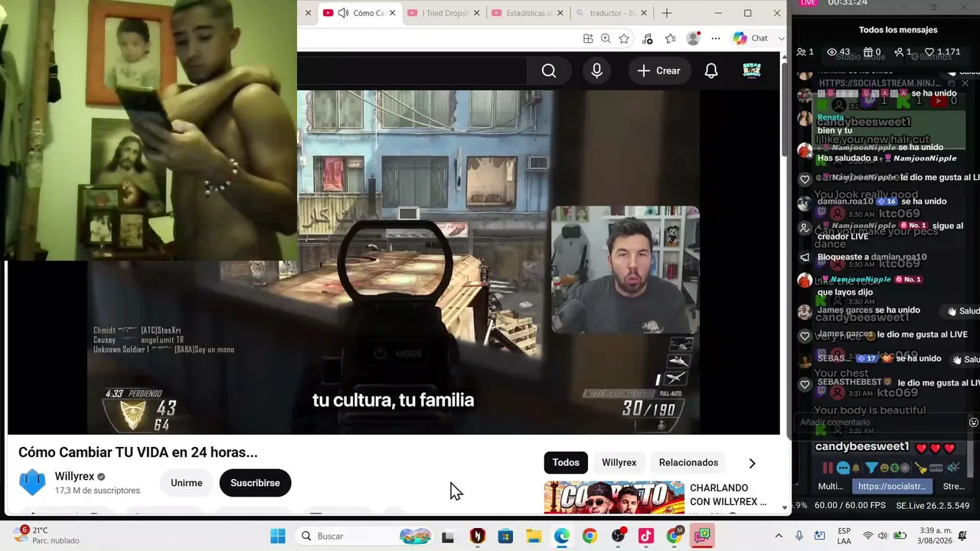This screenshot has height=551, width=980.
Task: Click the 'Bloqueaste a damian.roa10' message
Action: coord(872,257)
